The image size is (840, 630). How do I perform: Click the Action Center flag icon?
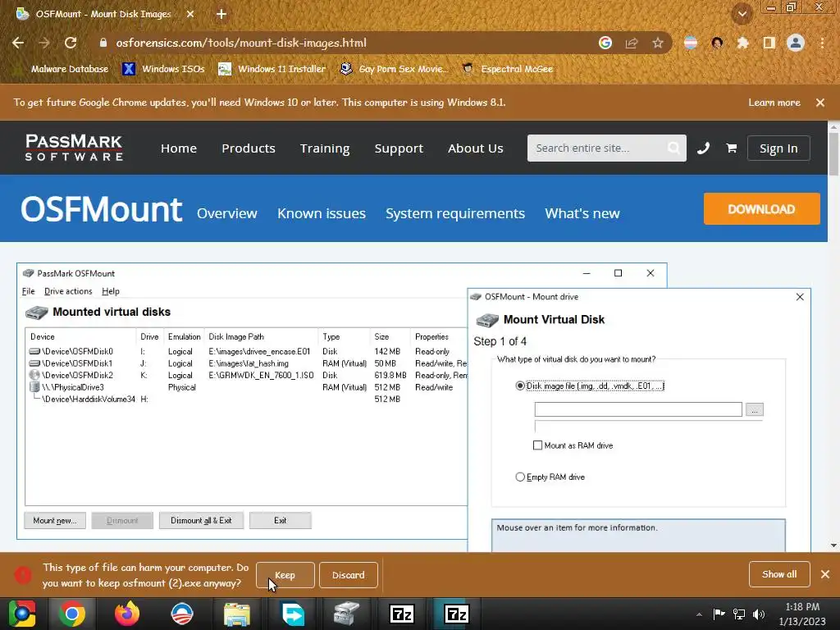(719, 614)
